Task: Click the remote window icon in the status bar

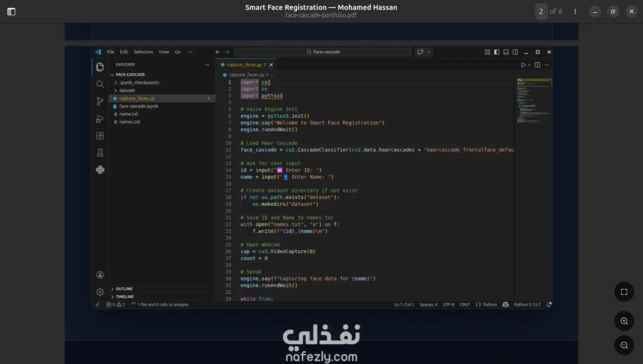Action: tap(97, 305)
